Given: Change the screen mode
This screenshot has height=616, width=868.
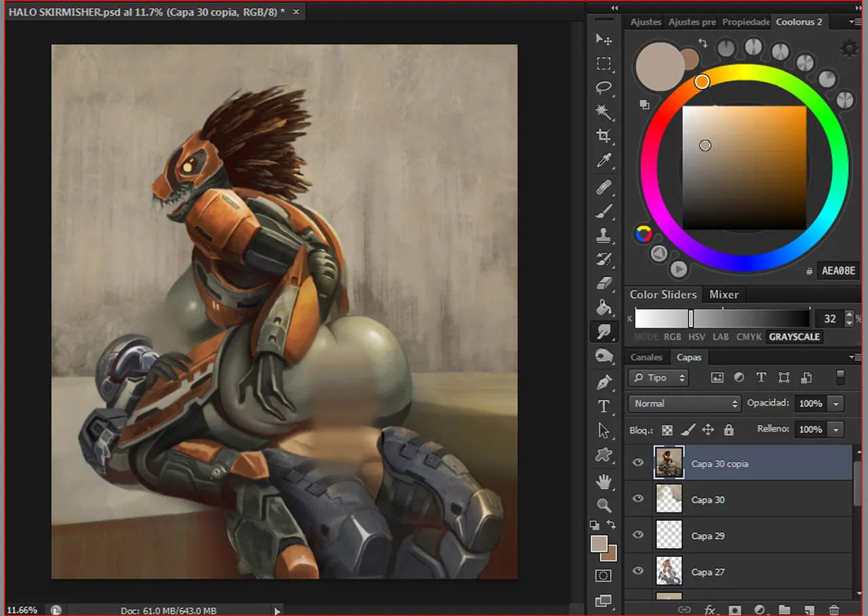Looking at the screenshot, I should point(604,600).
